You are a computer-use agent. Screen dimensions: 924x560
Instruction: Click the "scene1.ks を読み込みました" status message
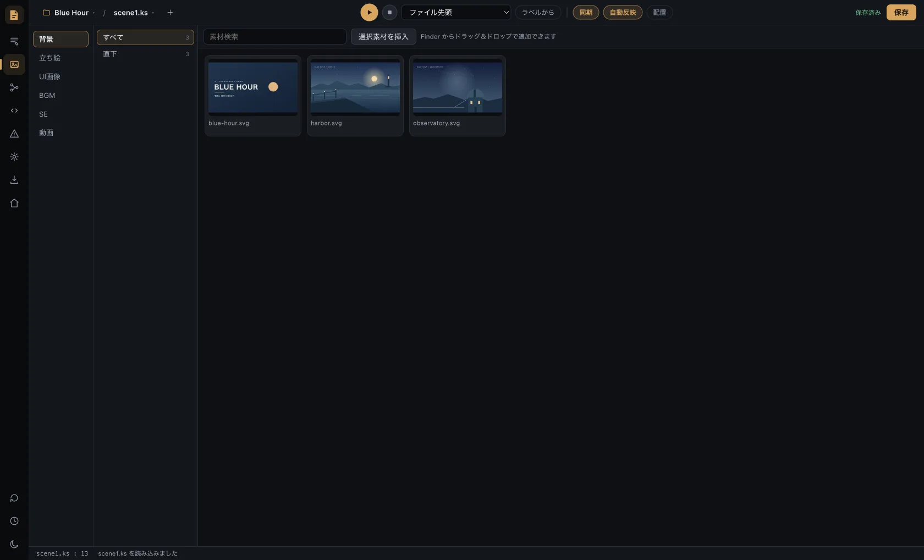pyautogui.click(x=137, y=553)
